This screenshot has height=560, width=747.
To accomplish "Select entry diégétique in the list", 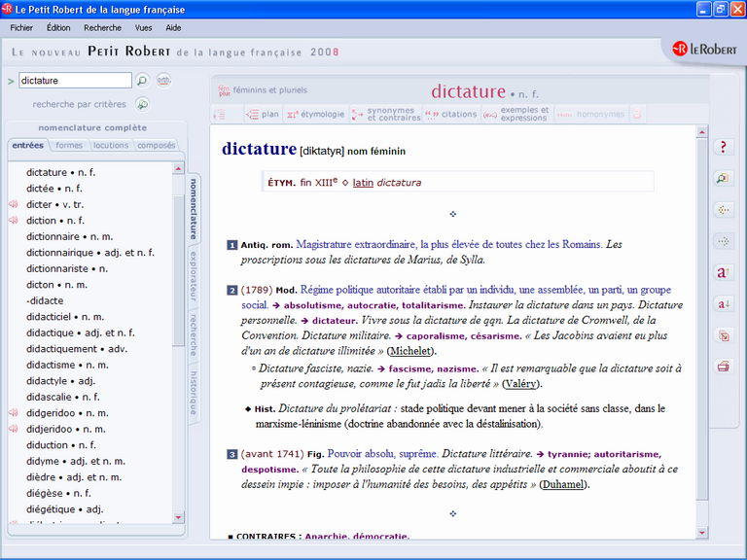I will 65,509.
